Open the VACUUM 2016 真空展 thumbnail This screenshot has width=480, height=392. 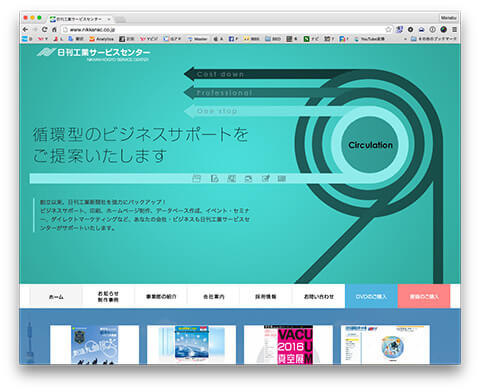(x=288, y=345)
